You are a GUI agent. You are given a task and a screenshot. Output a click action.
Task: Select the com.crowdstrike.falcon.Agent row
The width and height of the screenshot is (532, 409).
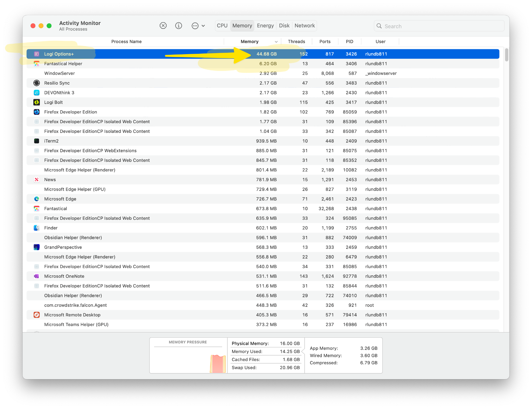pos(263,305)
